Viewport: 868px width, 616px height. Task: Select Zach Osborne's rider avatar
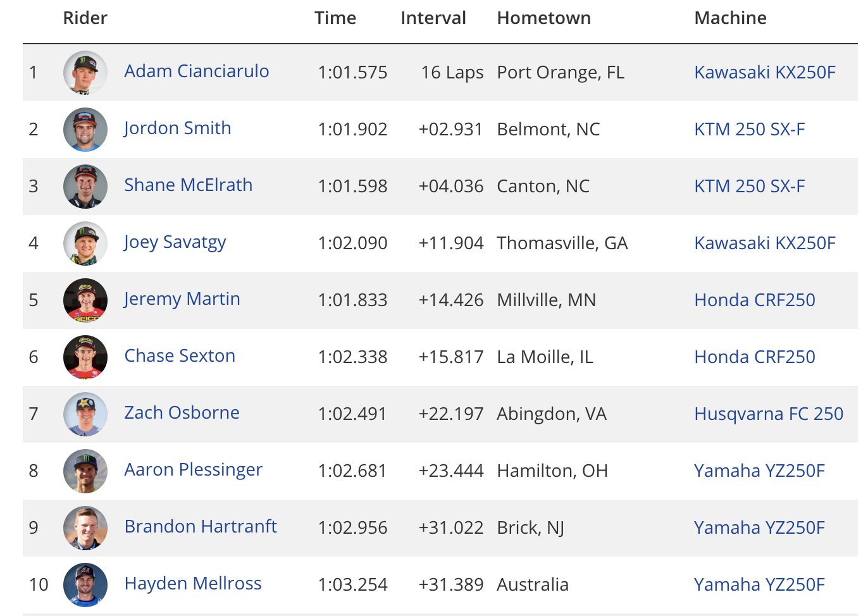[85, 414]
